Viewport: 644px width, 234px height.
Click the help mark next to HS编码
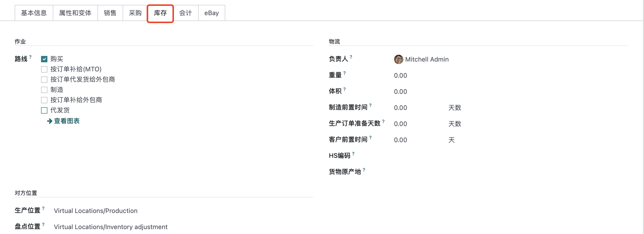click(x=353, y=153)
